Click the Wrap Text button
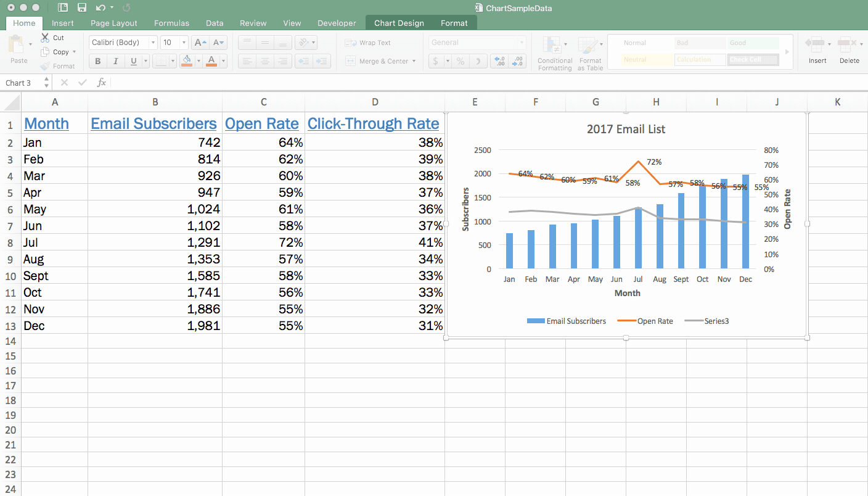Image resolution: width=868 pixels, height=496 pixels. (x=370, y=42)
